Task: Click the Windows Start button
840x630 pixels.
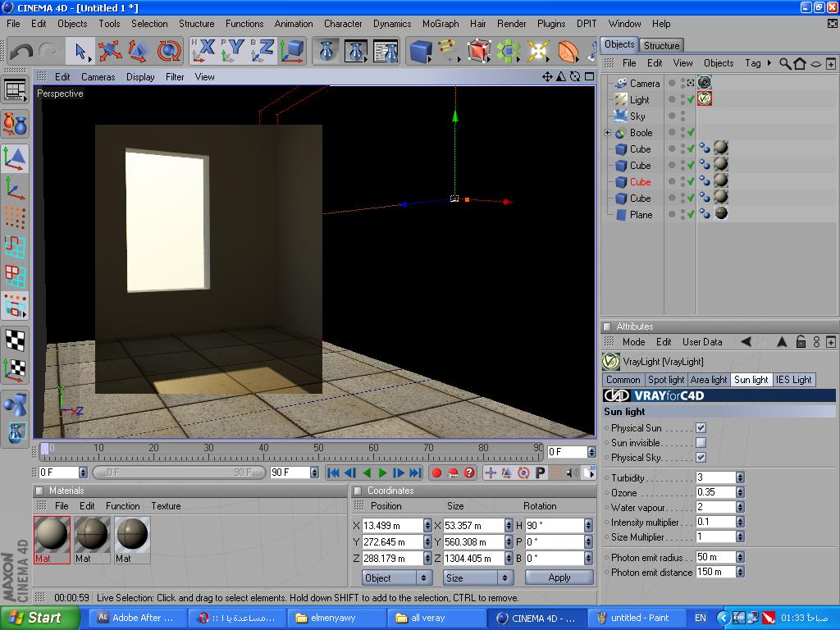Action: (38, 619)
